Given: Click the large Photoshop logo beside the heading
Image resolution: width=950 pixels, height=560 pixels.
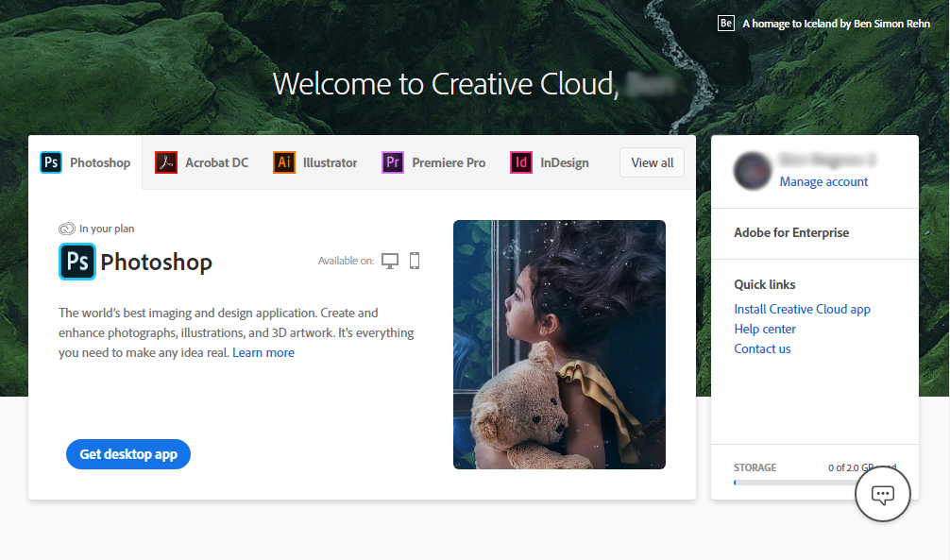Looking at the screenshot, I should click(x=76, y=262).
